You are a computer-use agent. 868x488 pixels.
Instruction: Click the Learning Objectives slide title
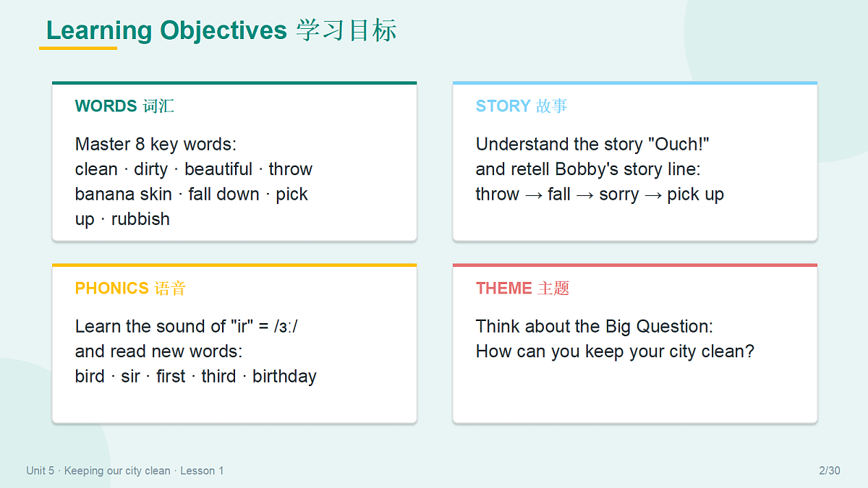point(221,30)
